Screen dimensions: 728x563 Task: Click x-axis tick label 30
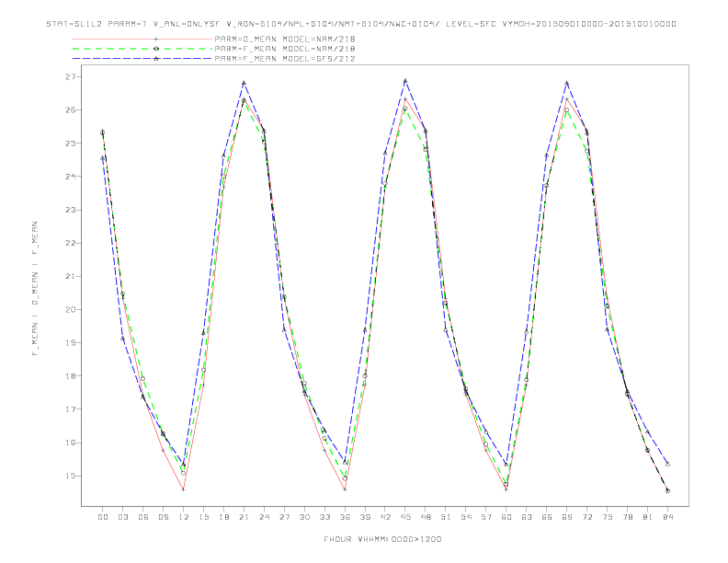(304, 517)
